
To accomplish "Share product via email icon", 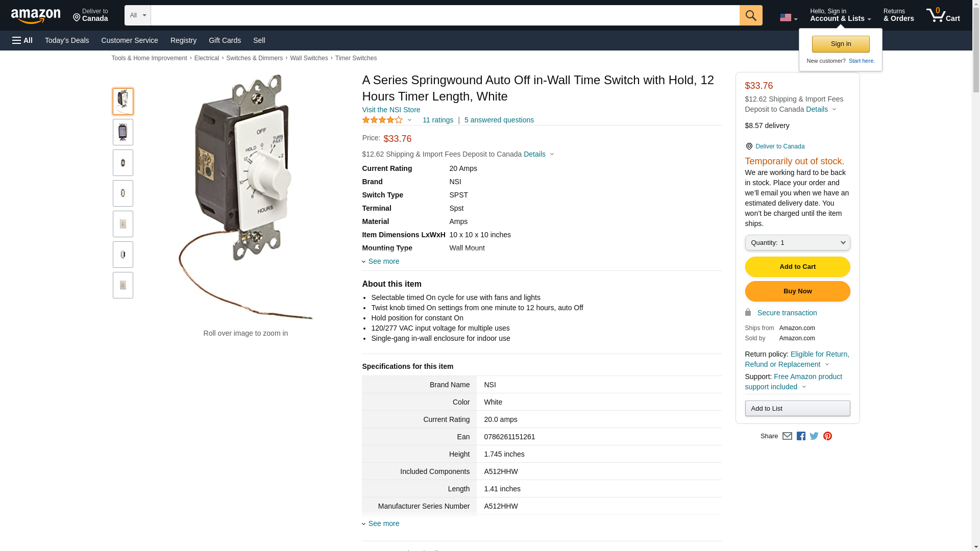I will coord(787,436).
